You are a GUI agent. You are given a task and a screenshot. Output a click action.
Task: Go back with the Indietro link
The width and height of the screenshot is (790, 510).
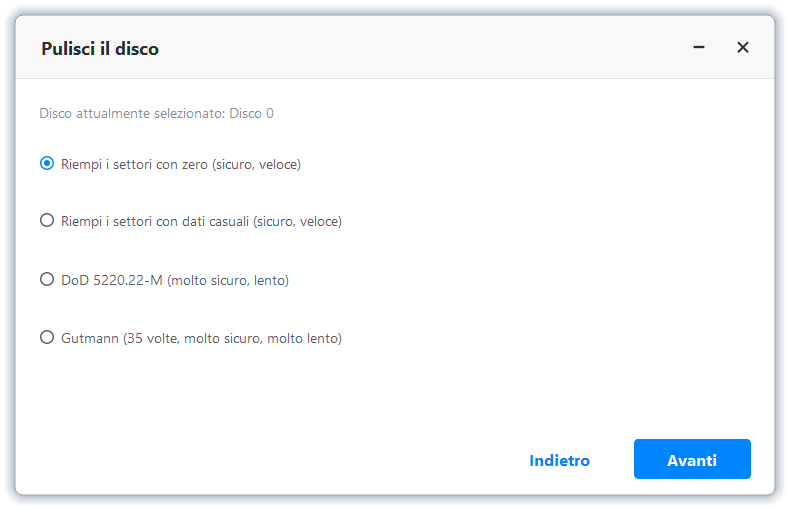click(559, 460)
